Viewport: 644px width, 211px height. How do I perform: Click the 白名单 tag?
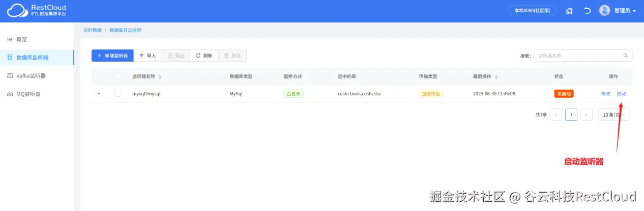pyautogui.click(x=294, y=94)
